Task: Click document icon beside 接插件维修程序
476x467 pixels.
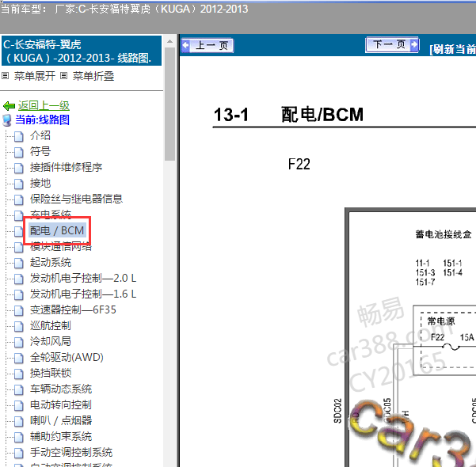Action: (19, 168)
